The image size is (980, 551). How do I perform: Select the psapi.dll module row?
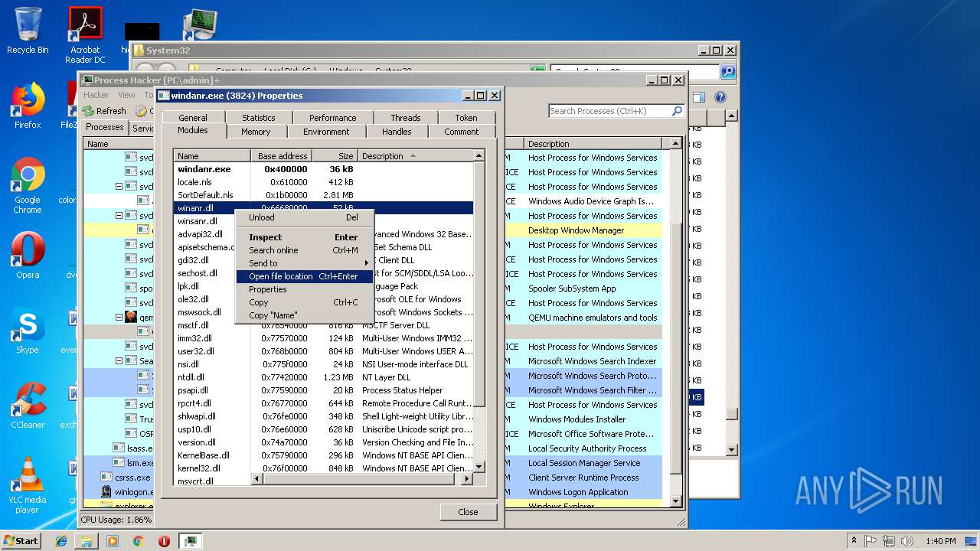(x=323, y=390)
